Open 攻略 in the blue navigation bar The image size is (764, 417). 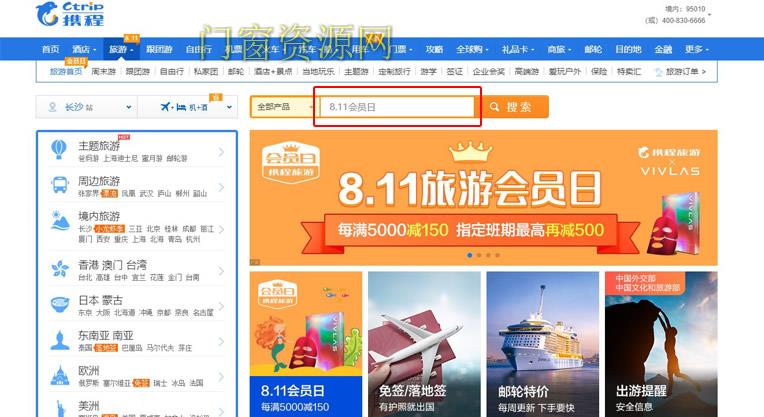coord(434,49)
